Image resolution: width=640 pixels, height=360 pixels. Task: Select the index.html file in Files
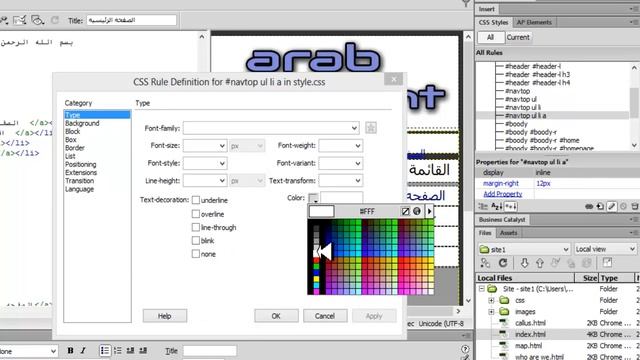click(530, 334)
